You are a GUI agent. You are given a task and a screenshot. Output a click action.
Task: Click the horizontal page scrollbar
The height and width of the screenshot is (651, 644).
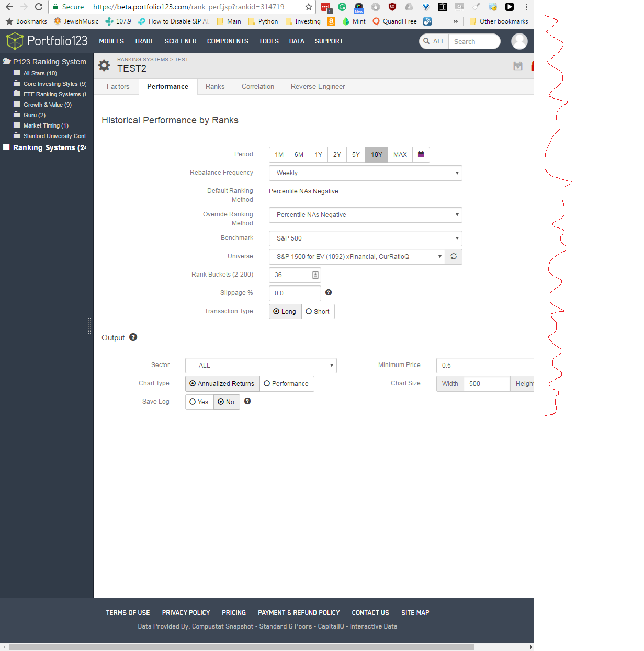tap(242, 647)
